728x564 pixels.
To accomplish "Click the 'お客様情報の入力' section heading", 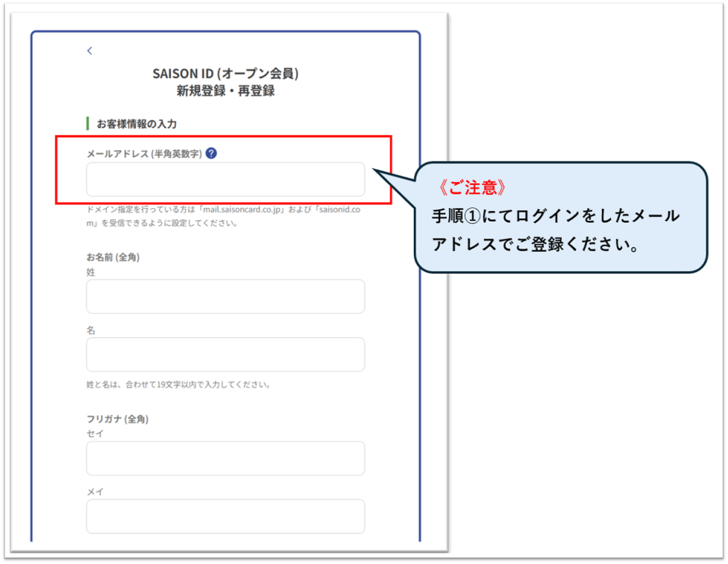I will click(x=136, y=124).
